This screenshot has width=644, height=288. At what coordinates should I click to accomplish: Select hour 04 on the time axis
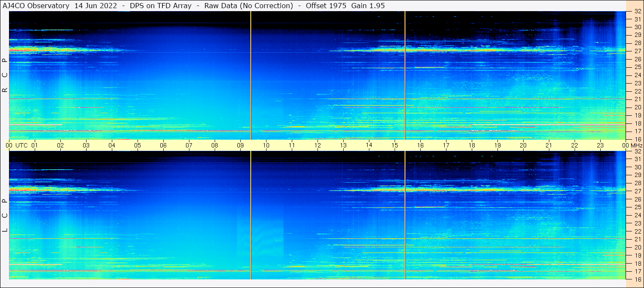click(112, 145)
